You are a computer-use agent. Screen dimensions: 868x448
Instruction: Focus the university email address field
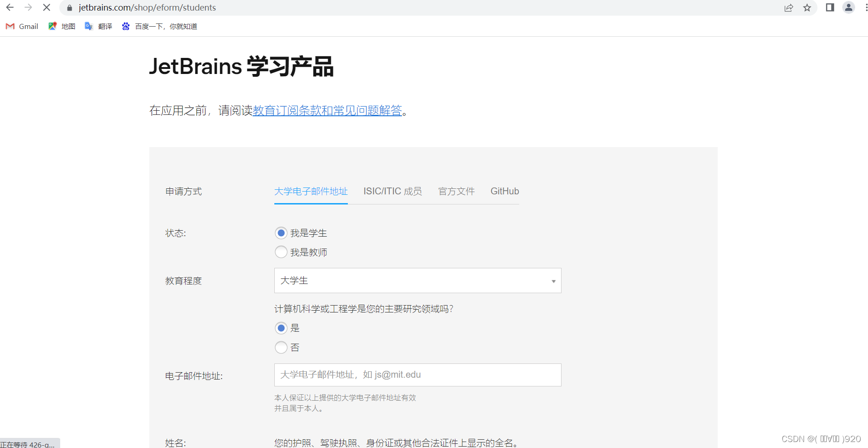tap(418, 375)
